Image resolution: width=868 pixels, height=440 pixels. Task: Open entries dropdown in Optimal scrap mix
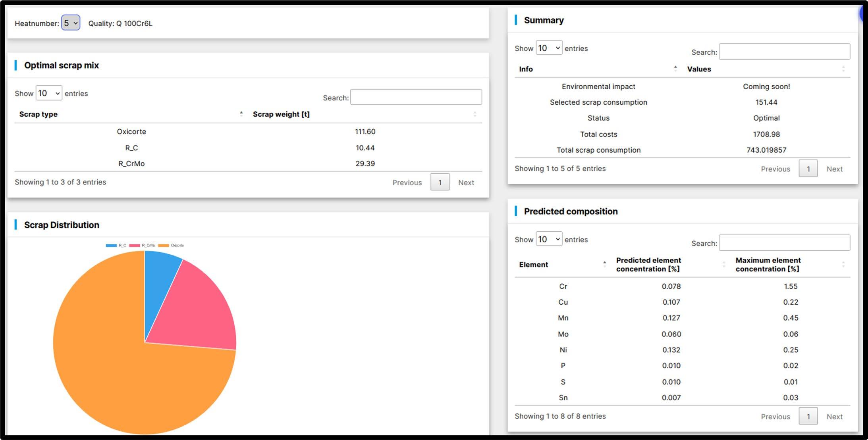(x=49, y=93)
